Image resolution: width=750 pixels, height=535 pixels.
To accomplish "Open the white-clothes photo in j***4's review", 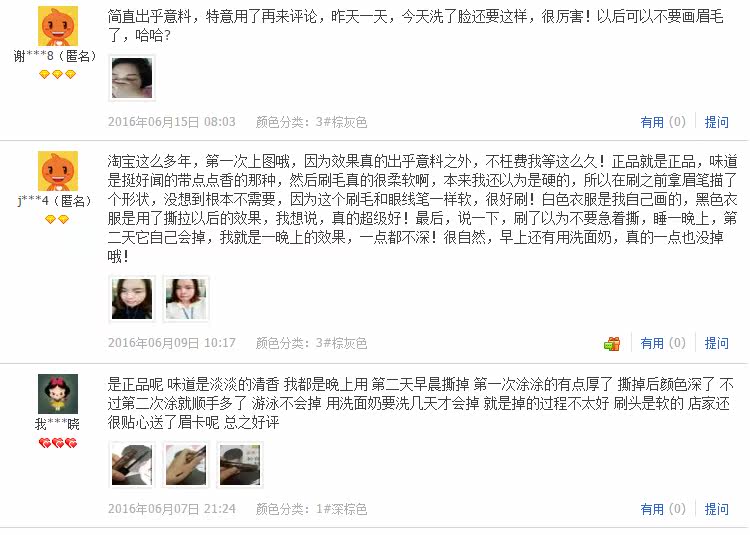I will tap(186, 299).
